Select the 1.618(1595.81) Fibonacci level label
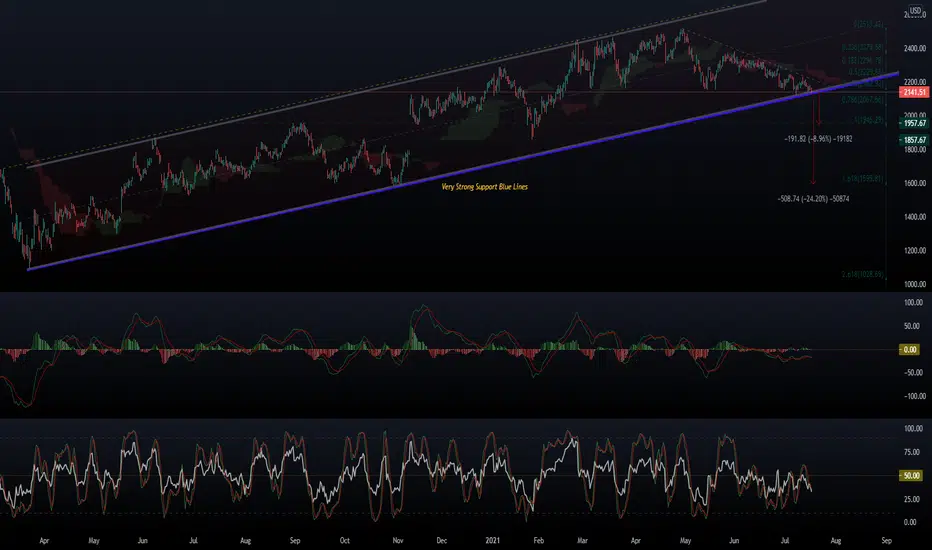932x550 pixels. click(862, 179)
